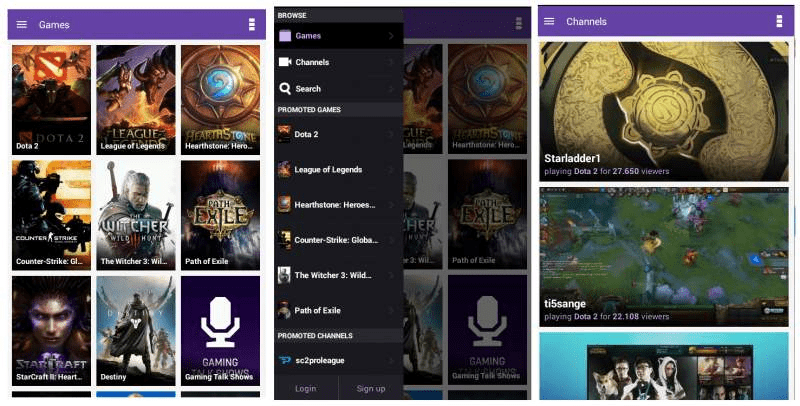Click 'playing Dota 2 for 27.650 viewers' text
This screenshot has width=800, height=406.
click(x=607, y=171)
